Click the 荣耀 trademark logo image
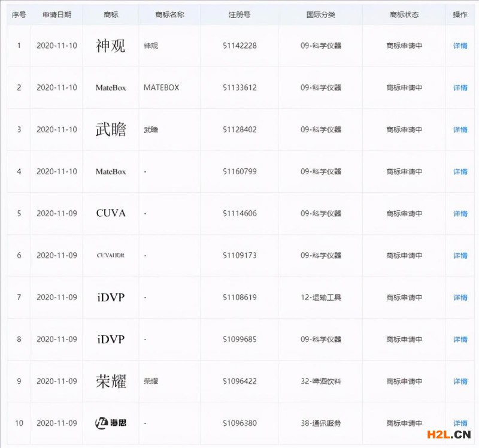Screen dimensions: 479x448 click(x=111, y=381)
